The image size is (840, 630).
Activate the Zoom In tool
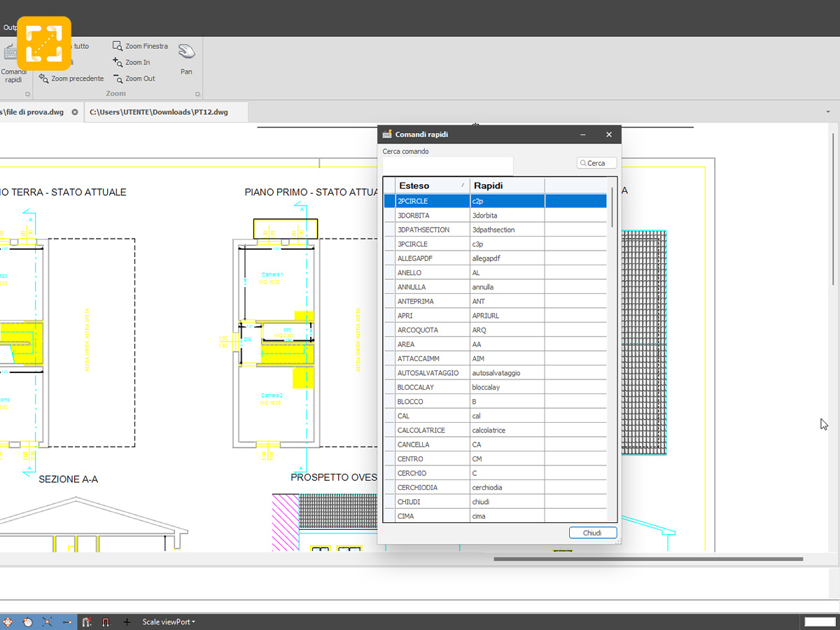click(118, 62)
